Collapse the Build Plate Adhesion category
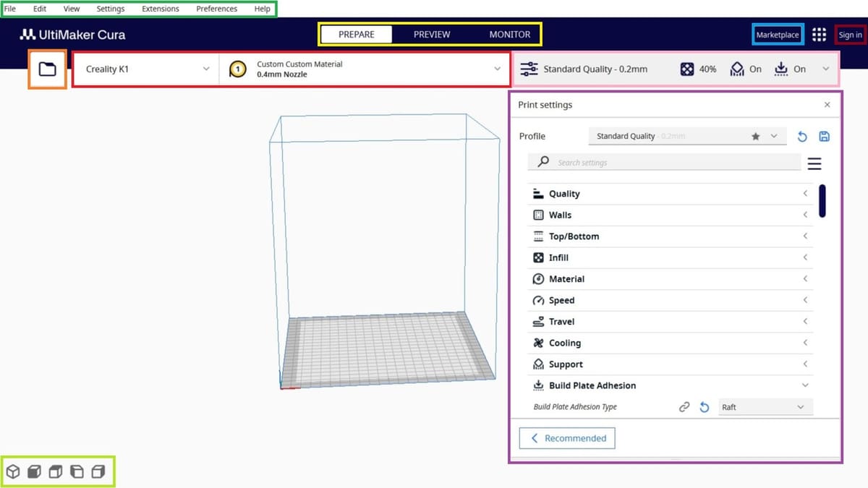 [671, 385]
